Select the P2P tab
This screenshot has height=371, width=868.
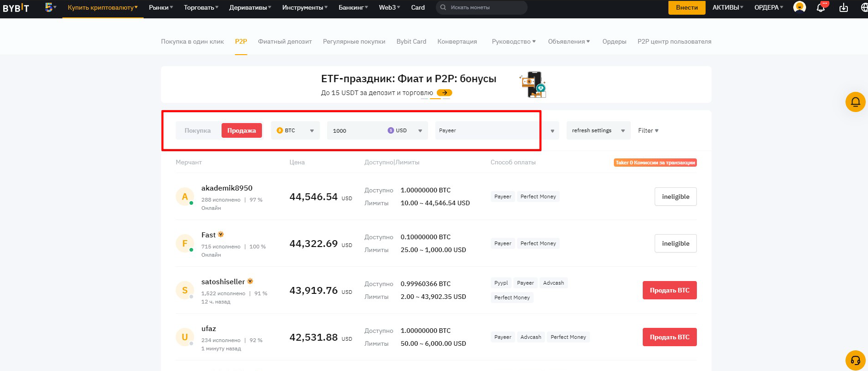[x=241, y=41]
